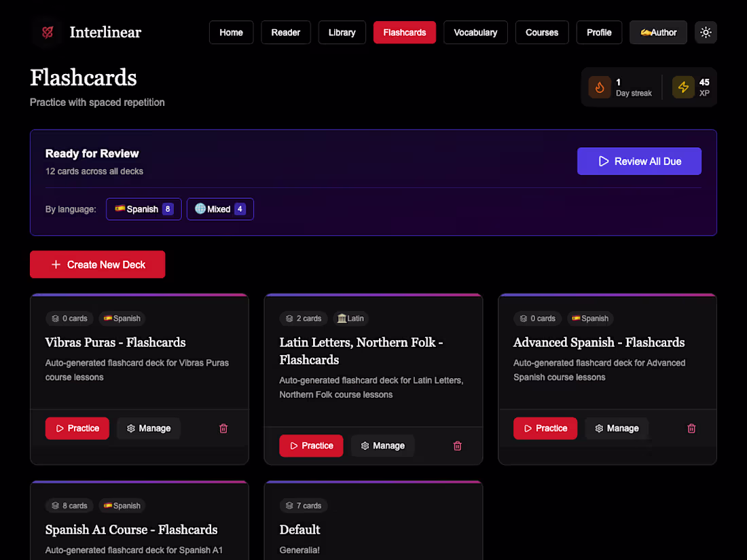Click the stack icon beside '7 cards'
This screenshot has width=747, height=560.
(x=289, y=506)
